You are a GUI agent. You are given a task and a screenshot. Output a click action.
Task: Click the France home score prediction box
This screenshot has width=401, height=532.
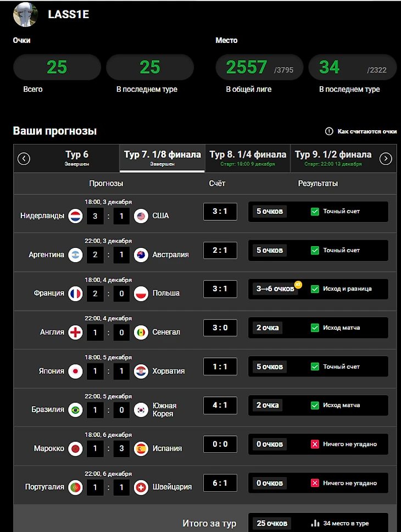(x=94, y=293)
